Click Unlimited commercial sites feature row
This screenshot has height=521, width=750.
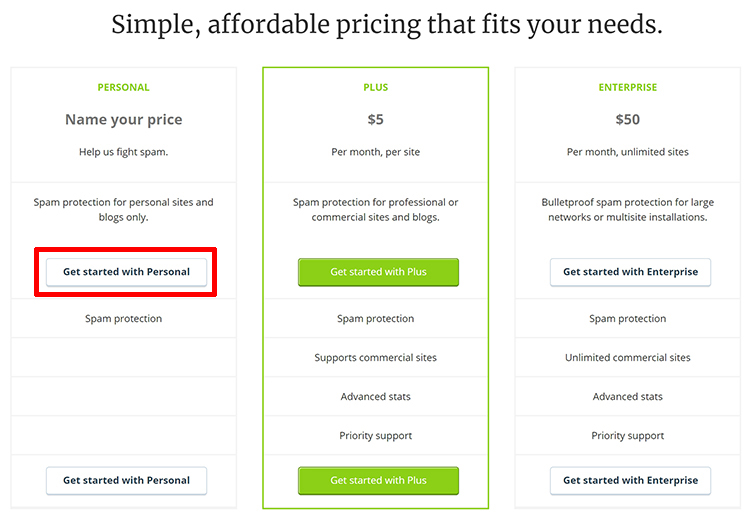(628, 357)
